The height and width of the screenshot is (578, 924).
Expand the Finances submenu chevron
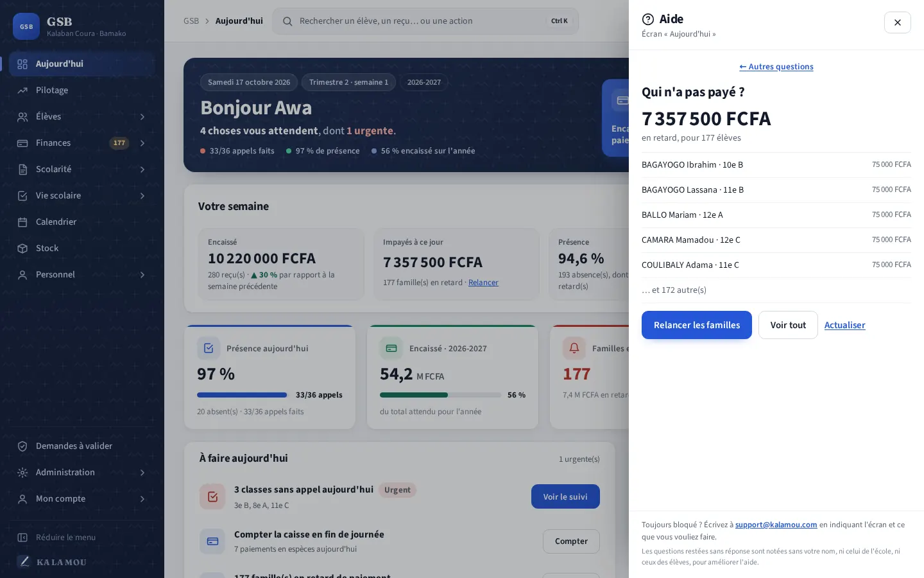click(x=142, y=143)
